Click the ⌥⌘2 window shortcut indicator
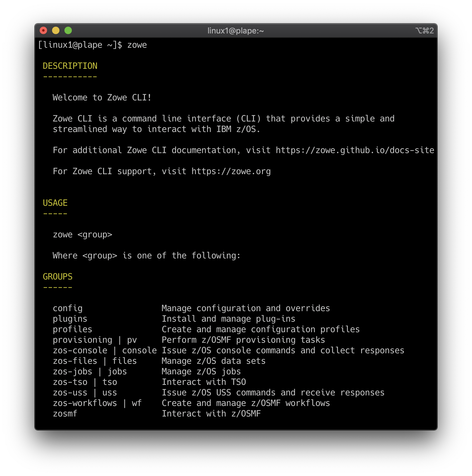 425,31
